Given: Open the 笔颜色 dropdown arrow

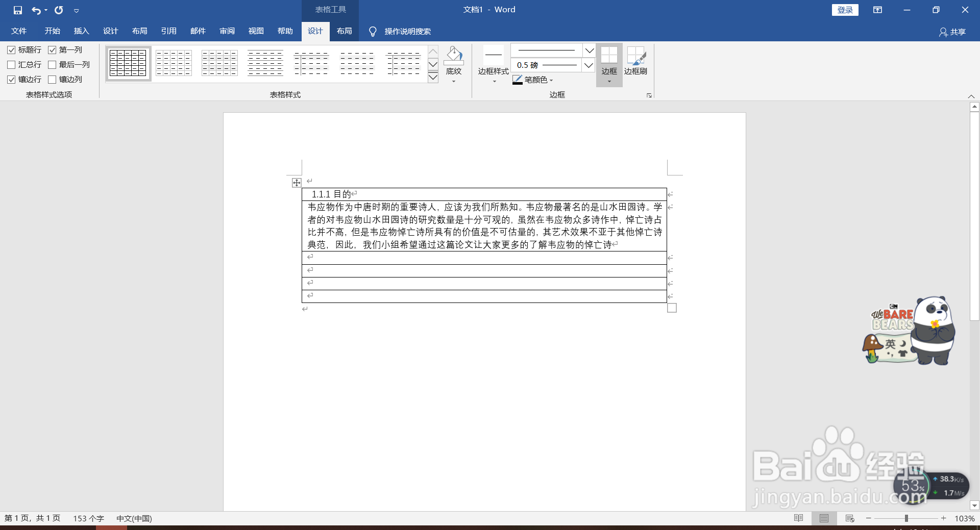Looking at the screenshot, I should click(x=552, y=80).
